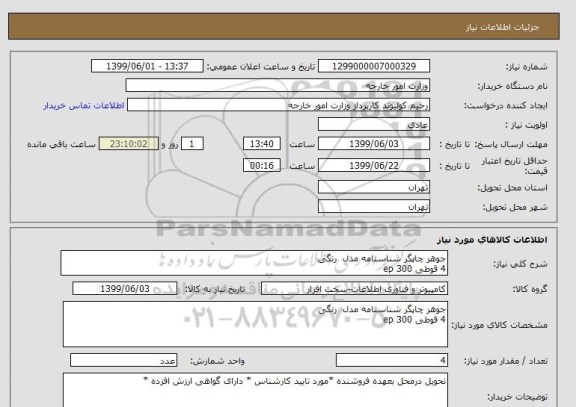Select the goods group field کامپیوتر و فناوری اطلاعات
The width and height of the screenshot is (576, 407).
354,289
